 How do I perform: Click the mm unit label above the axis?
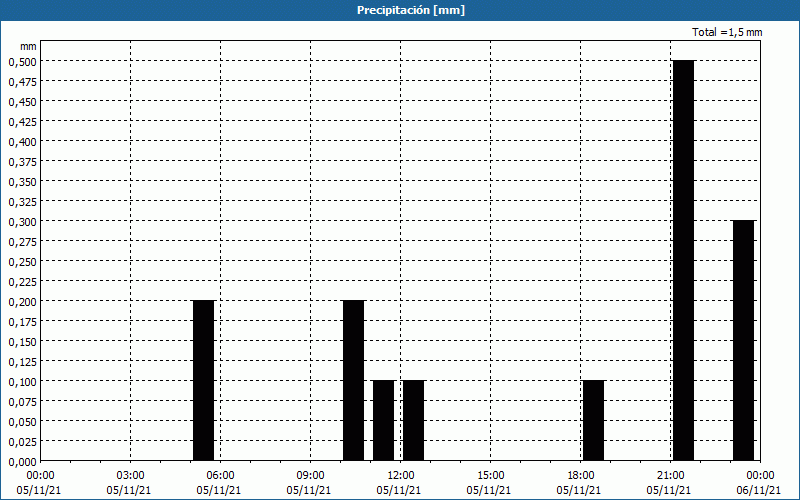click(x=29, y=46)
